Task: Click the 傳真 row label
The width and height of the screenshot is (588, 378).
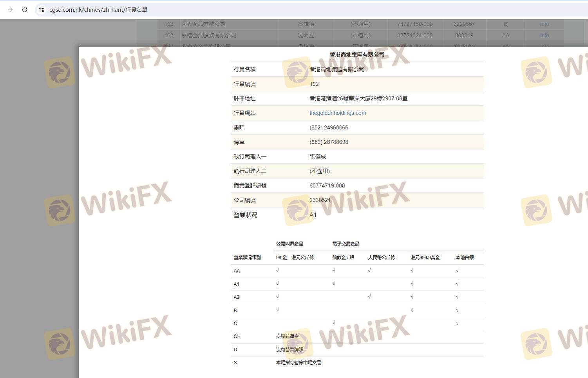Action: pyautogui.click(x=239, y=142)
